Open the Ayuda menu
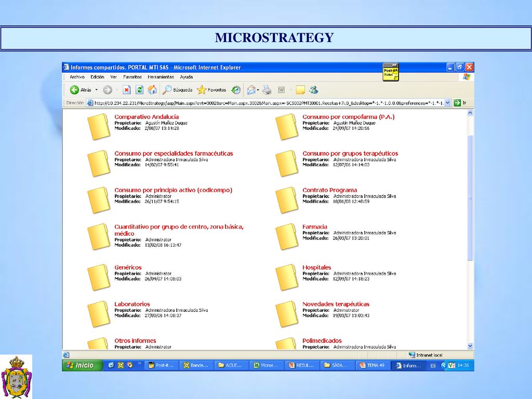Screen dimensions: 532x399 pos(187,77)
